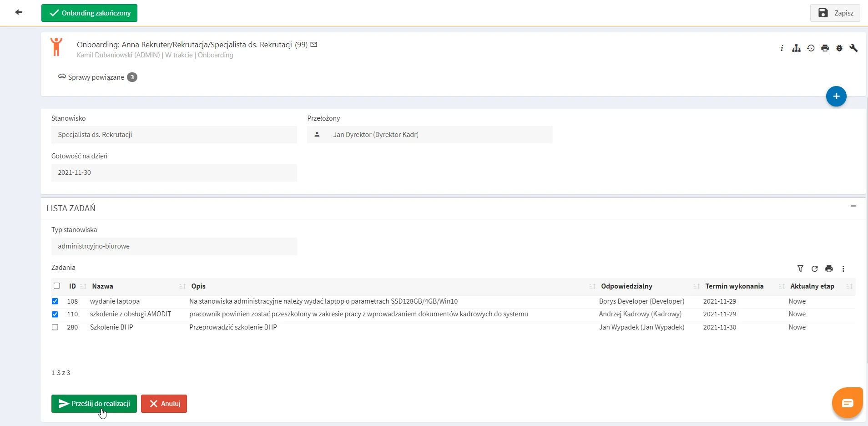868x426 pixels.
Task: Click the Stanowisko field Specjalista ds. Rekrutacji
Action: click(174, 135)
